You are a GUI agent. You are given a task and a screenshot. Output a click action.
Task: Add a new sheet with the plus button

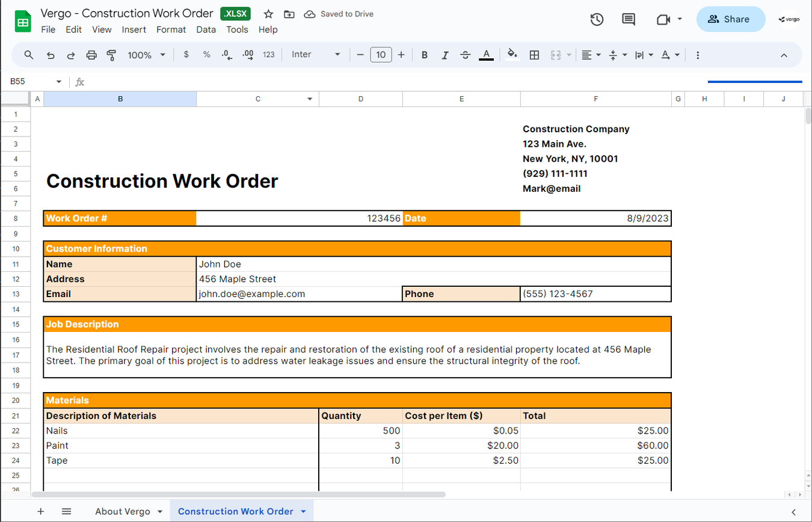[x=40, y=511]
